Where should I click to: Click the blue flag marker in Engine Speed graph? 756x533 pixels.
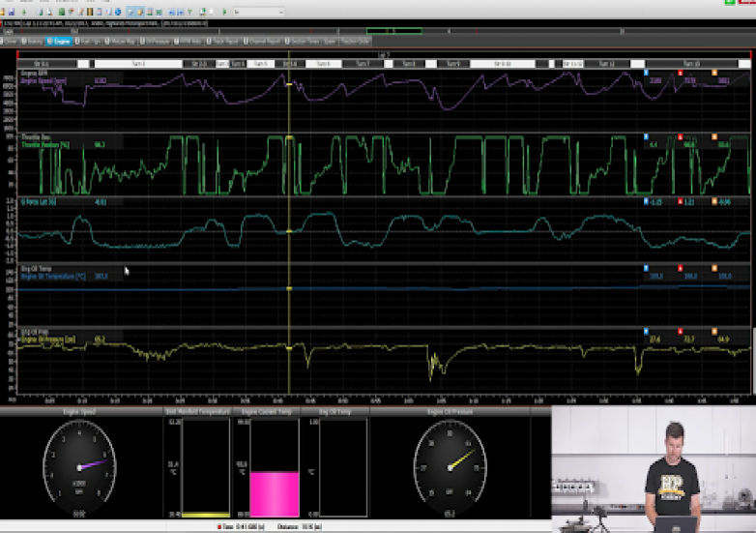coord(646,73)
